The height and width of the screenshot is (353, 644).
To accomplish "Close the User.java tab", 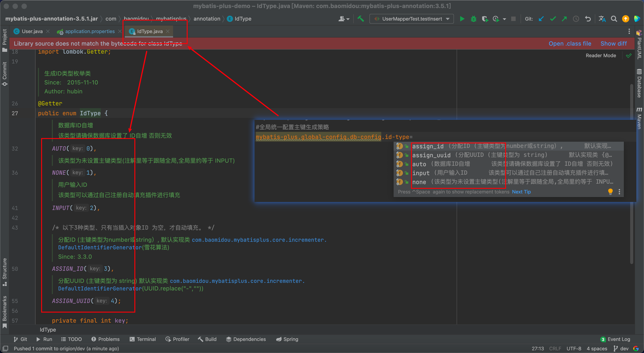I will [48, 32].
